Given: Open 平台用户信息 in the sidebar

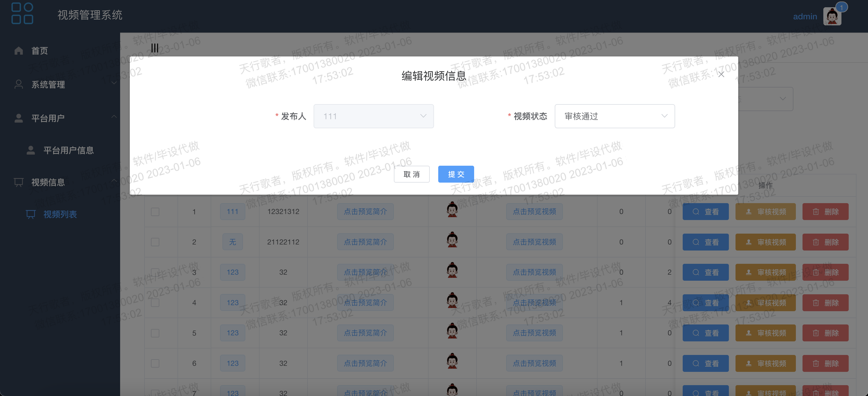Looking at the screenshot, I should (x=69, y=150).
